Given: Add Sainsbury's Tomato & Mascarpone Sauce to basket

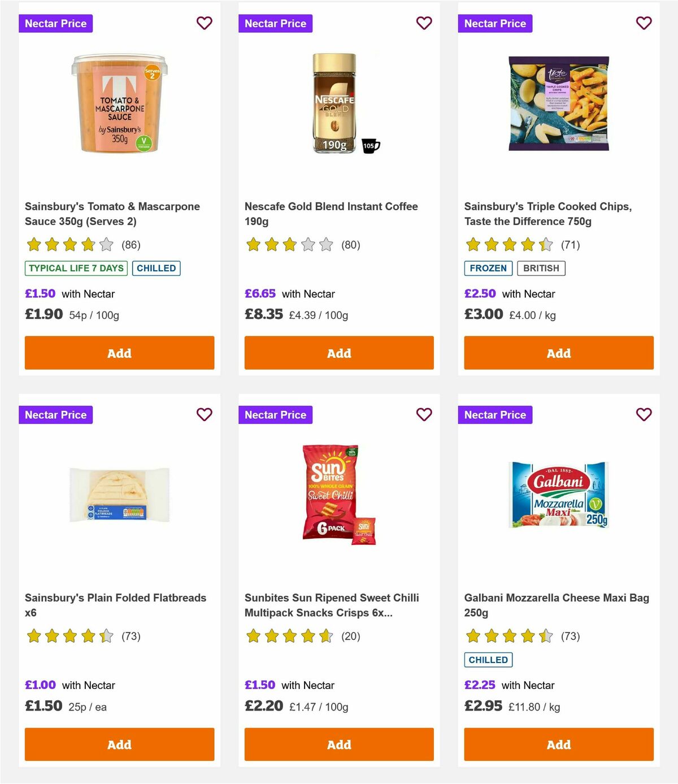Looking at the screenshot, I should pyautogui.click(x=119, y=353).
